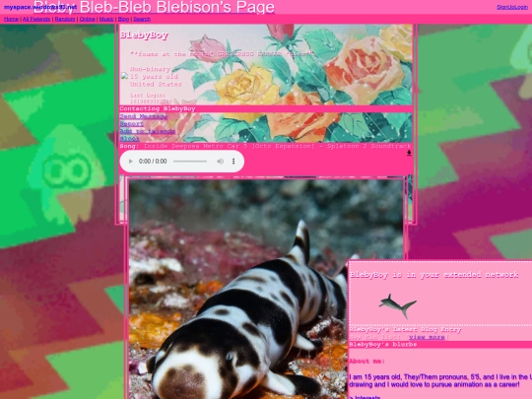Click "BlebyBoy's Latest Blog Entry" heading

coord(405,329)
